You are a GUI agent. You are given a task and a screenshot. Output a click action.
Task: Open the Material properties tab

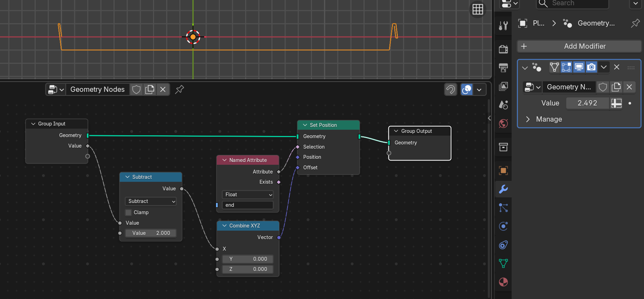(x=503, y=282)
